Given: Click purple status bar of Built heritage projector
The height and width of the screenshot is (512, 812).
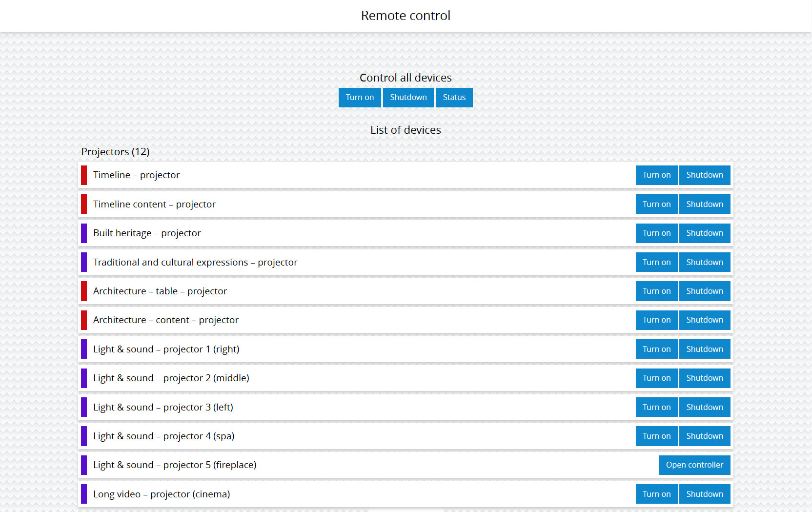Looking at the screenshot, I should click(x=84, y=233).
